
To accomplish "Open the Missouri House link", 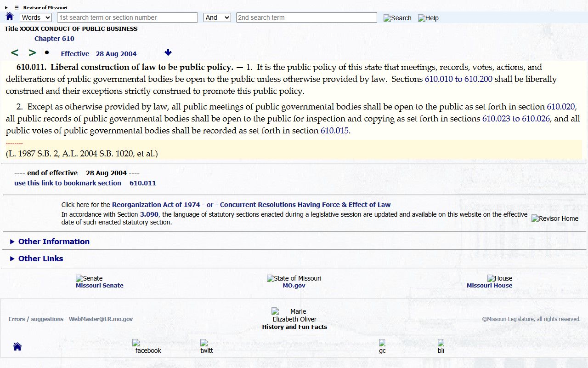I will pyautogui.click(x=489, y=286).
